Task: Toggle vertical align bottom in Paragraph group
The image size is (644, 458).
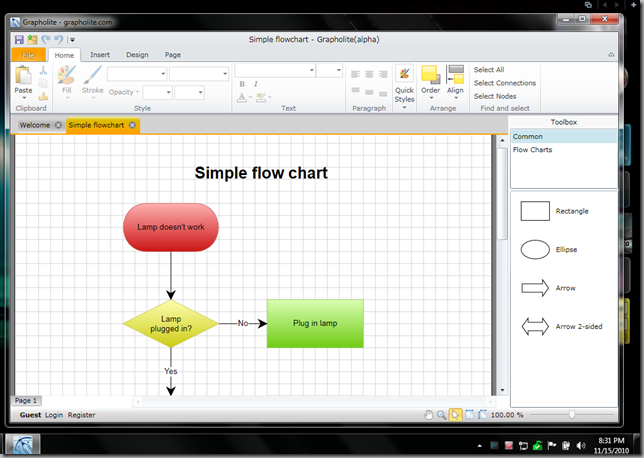Action: [383, 94]
